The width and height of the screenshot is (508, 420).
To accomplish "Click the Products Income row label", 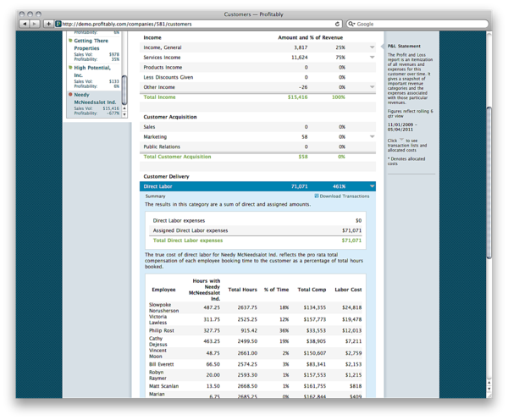I will click(163, 68).
